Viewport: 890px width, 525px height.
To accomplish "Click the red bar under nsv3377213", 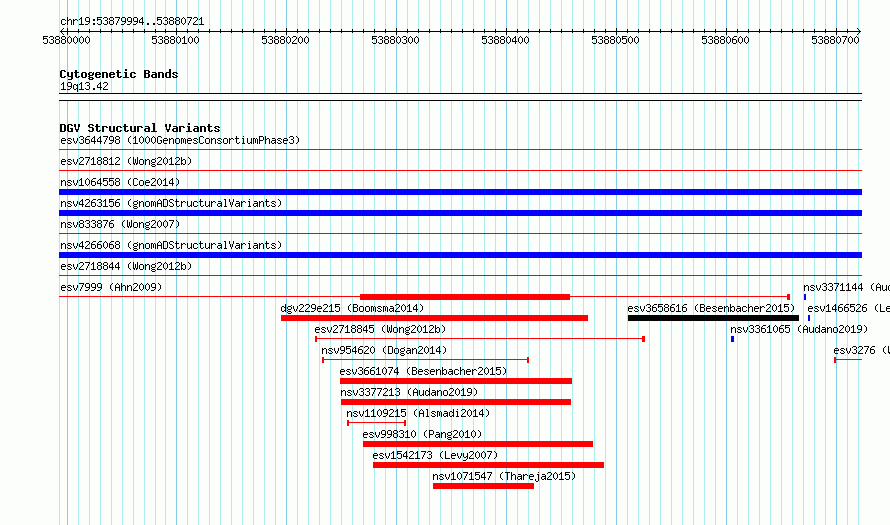I will click(x=456, y=402).
